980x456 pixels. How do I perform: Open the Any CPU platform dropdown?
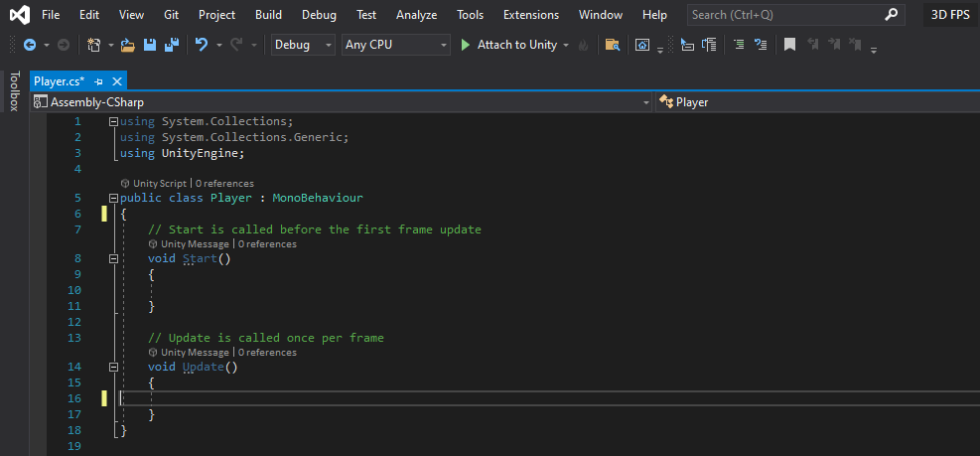pos(395,45)
